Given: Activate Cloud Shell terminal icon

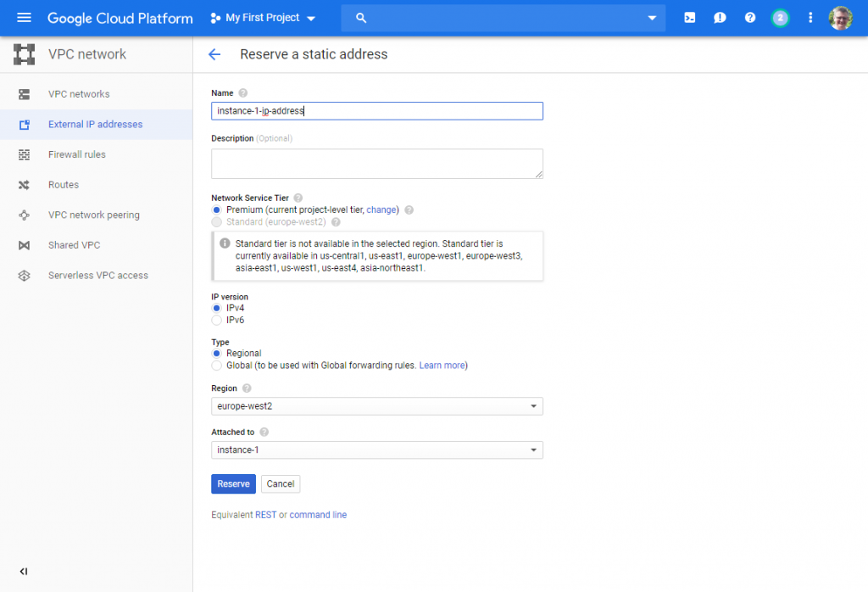Looking at the screenshot, I should (x=690, y=19).
